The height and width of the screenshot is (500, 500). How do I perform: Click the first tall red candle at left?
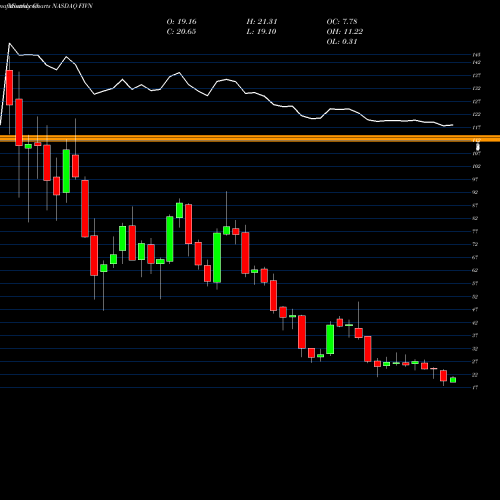[x=9, y=88]
